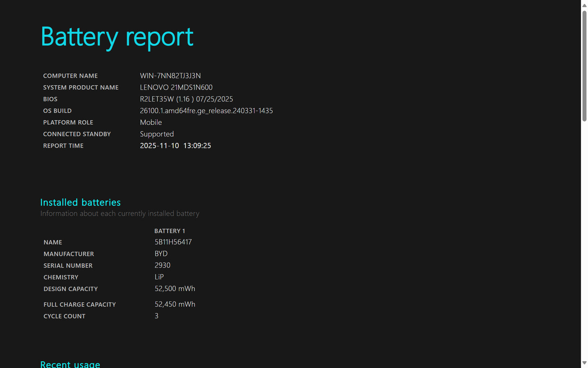Click the manufacturer value BYD
This screenshot has height=368, width=588.
click(161, 254)
